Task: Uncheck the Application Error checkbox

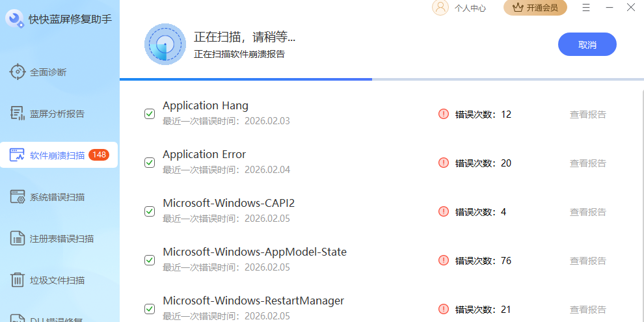Action: click(x=150, y=163)
